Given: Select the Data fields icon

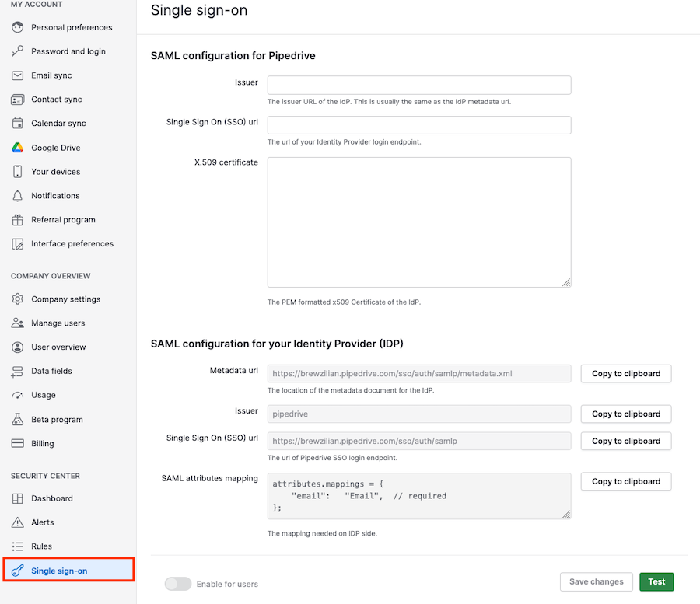Looking at the screenshot, I should coord(17,371).
